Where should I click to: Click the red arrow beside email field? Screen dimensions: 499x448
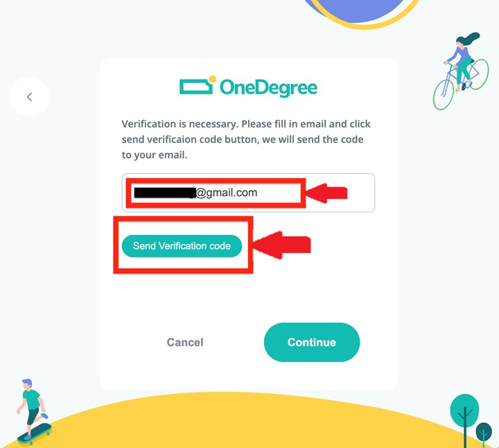(x=327, y=193)
